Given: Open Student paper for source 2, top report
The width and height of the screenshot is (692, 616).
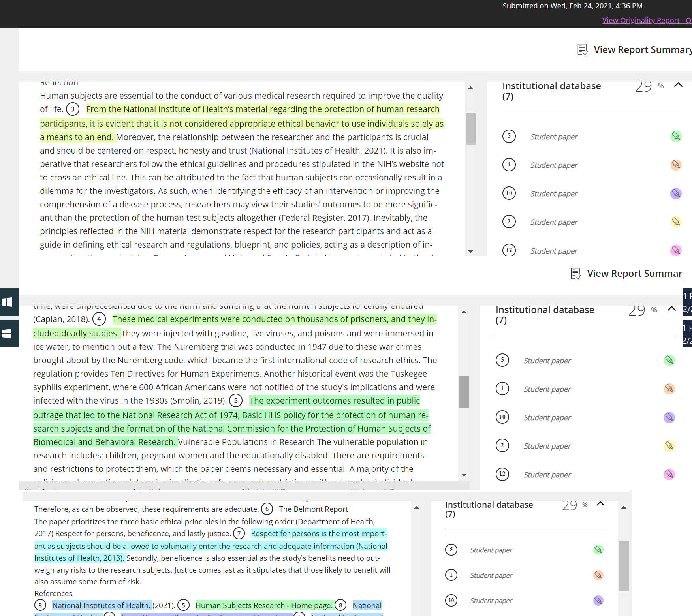Looking at the screenshot, I should pos(554,222).
